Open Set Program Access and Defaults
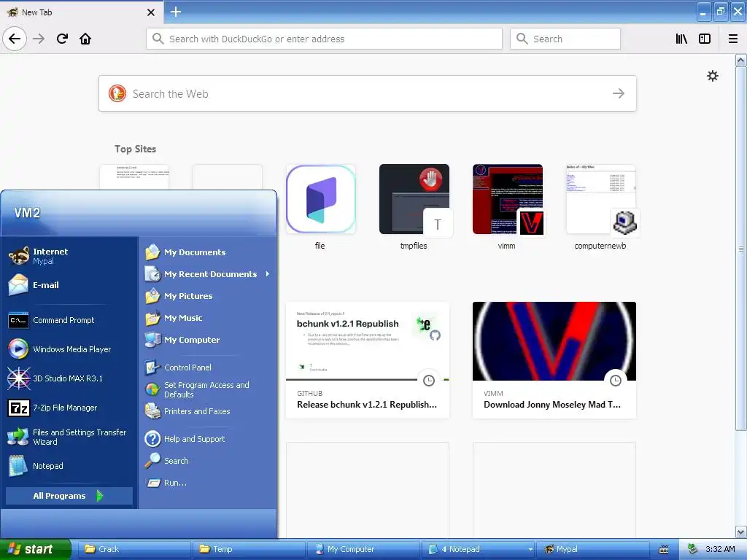The height and width of the screenshot is (560, 747). 208,389
